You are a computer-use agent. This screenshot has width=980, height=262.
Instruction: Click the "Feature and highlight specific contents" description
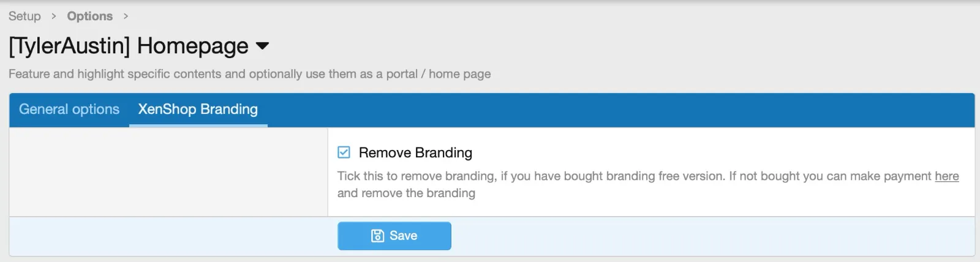249,74
